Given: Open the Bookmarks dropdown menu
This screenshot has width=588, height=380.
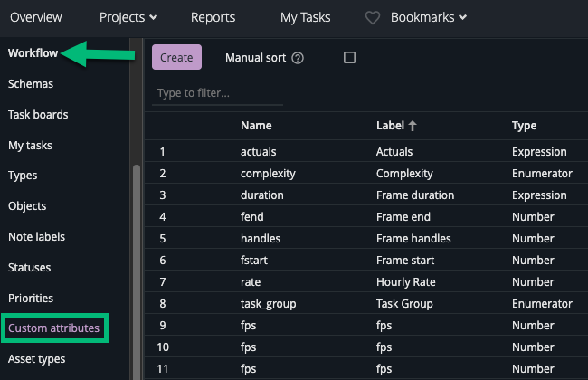Looking at the screenshot, I should click(x=429, y=17).
